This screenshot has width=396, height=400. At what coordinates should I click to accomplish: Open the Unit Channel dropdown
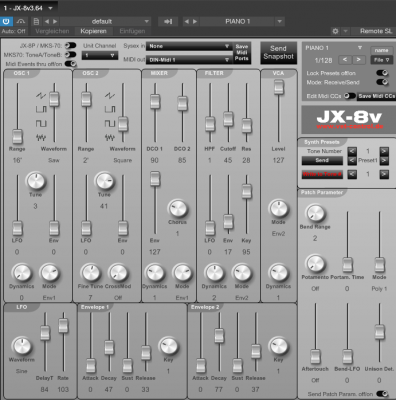tap(100, 55)
